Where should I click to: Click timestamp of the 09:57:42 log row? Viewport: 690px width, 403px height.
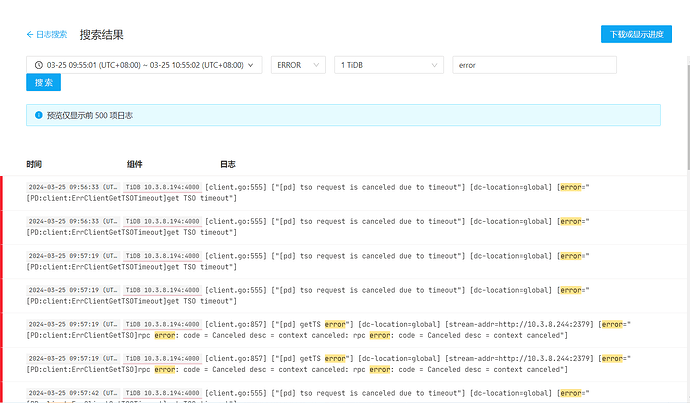click(73, 393)
